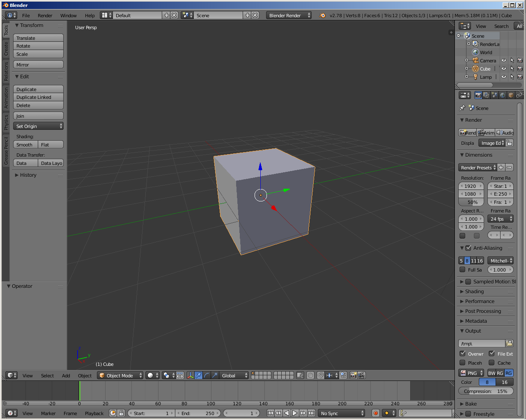Viewport: 526px width, 420px height.
Task: Play the animation forward
Action: click(x=295, y=413)
